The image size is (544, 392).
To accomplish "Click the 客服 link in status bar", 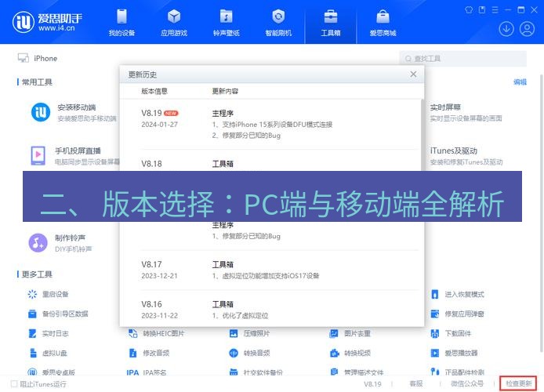I will tap(416, 383).
